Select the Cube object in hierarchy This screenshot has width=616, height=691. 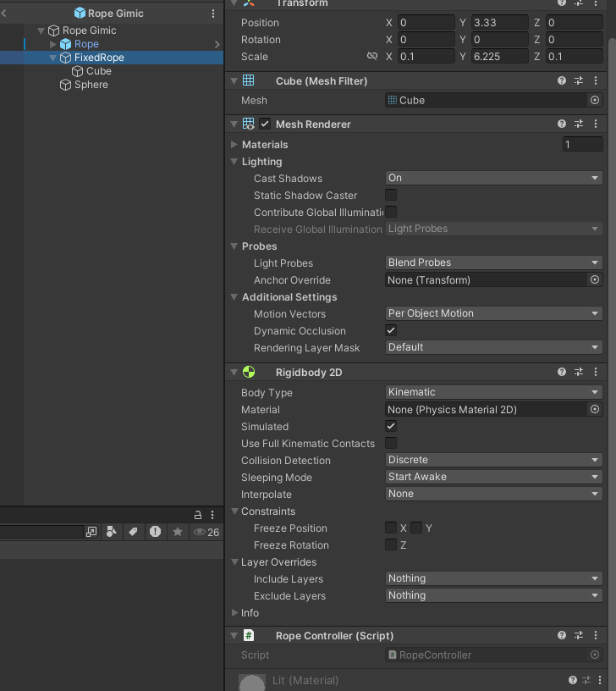tap(99, 71)
